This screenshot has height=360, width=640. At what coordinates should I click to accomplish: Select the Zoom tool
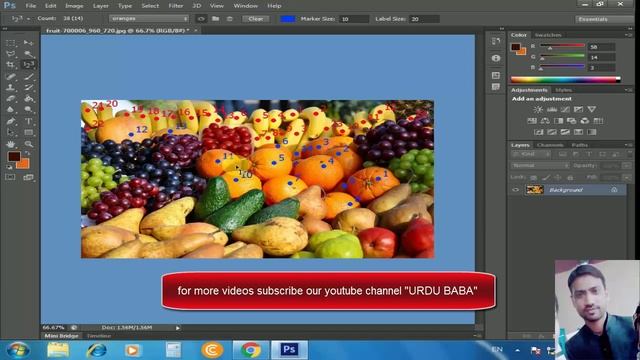click(28, 144)
